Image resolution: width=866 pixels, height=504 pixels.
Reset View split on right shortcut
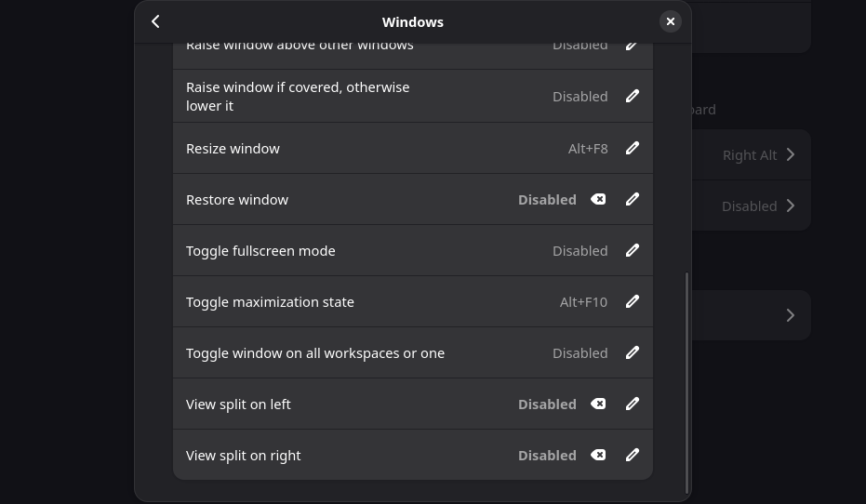point(598,455)
